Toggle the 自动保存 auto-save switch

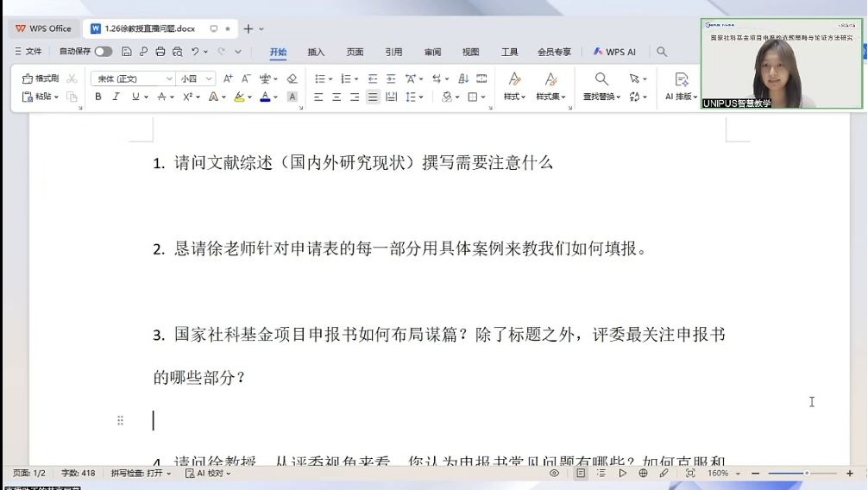pos(103,52)
